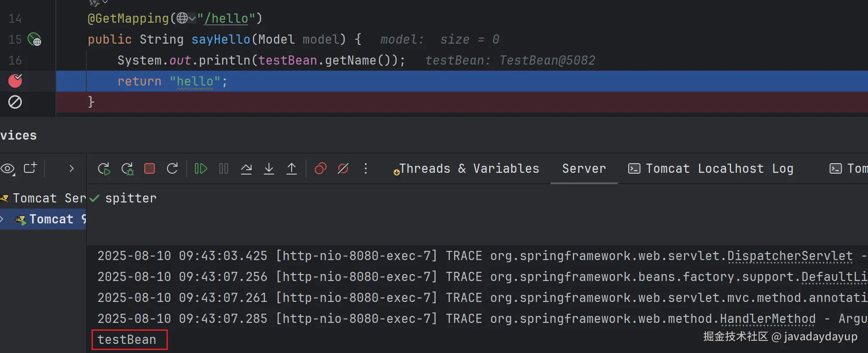Click the Rerun server icon in debug toolbar
The height and width of the screenshot is (353, 868).
point(104,169)
